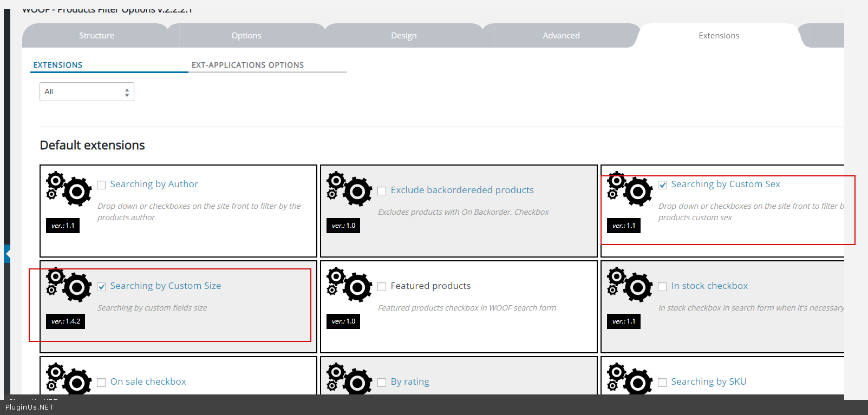Expand the collapsed sidebar arrow on left edge
868x415 pixels.
point(7,253)
